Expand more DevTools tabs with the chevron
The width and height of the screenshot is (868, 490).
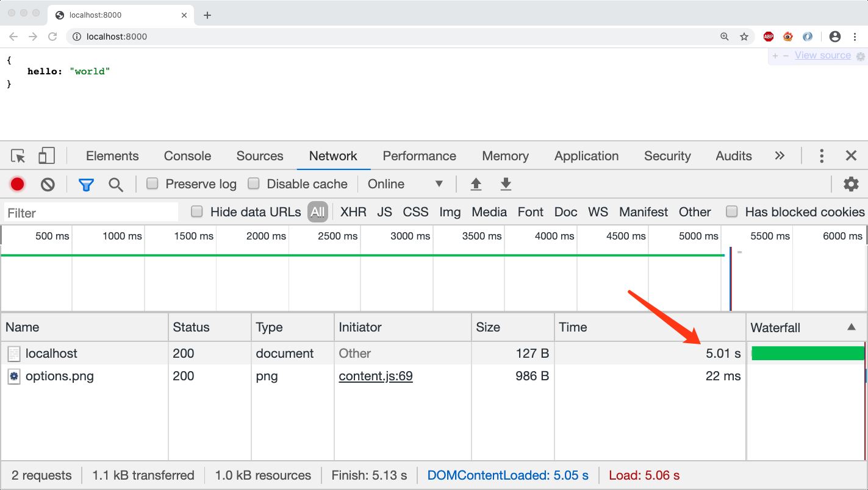point(780,156)
